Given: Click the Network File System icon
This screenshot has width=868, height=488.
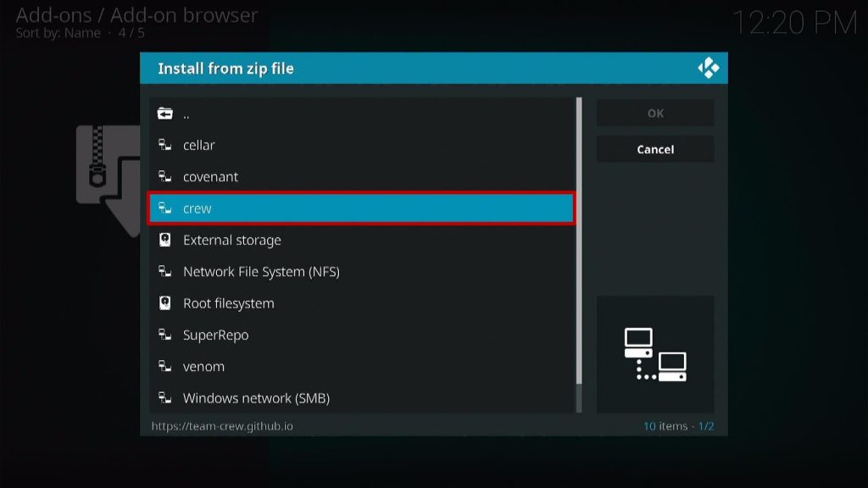Looking at the screenshot, I should tap(165, 271).
